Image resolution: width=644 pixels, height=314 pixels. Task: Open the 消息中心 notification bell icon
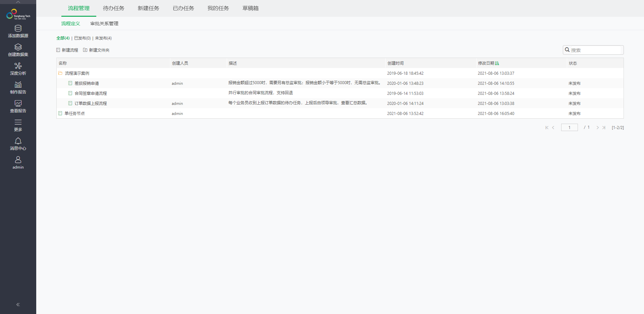pyautogui.click(x=18, y=141)
